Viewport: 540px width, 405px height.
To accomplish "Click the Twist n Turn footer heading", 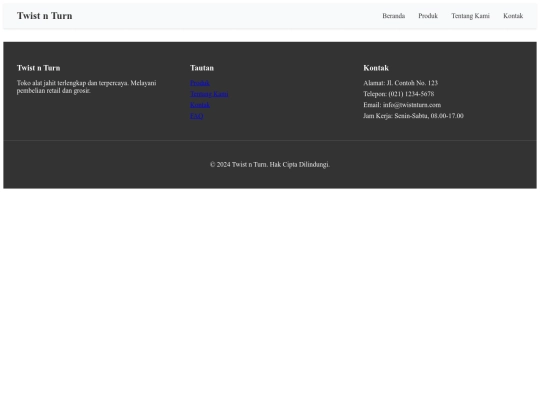I will pos(39,68).
